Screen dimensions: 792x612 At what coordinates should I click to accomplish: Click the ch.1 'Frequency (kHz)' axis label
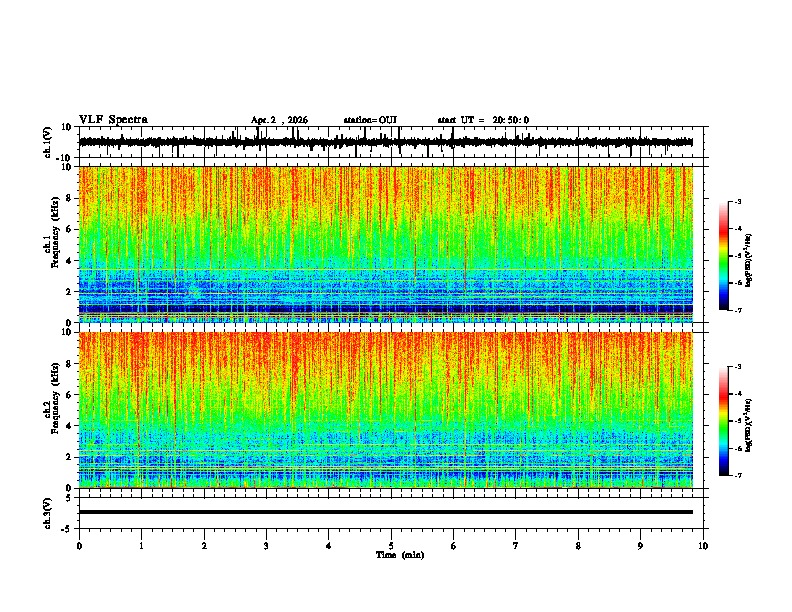pyautogui.click(x=55, y=232)
